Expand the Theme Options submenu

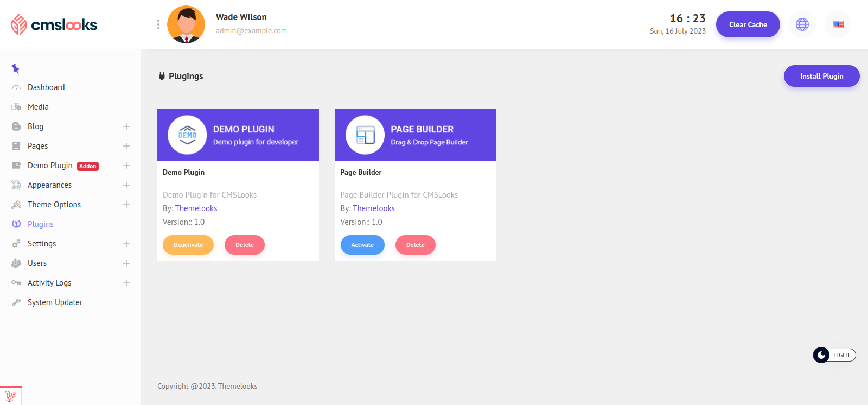tap(126, 205)
